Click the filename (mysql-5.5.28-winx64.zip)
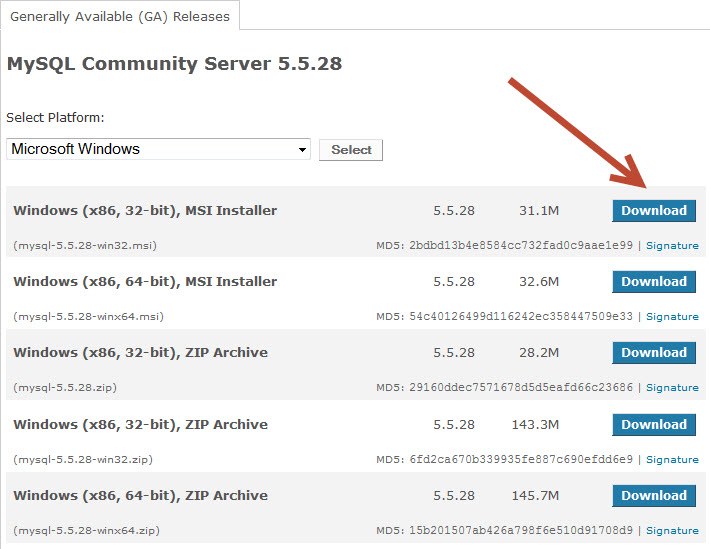 coord(86,530)
